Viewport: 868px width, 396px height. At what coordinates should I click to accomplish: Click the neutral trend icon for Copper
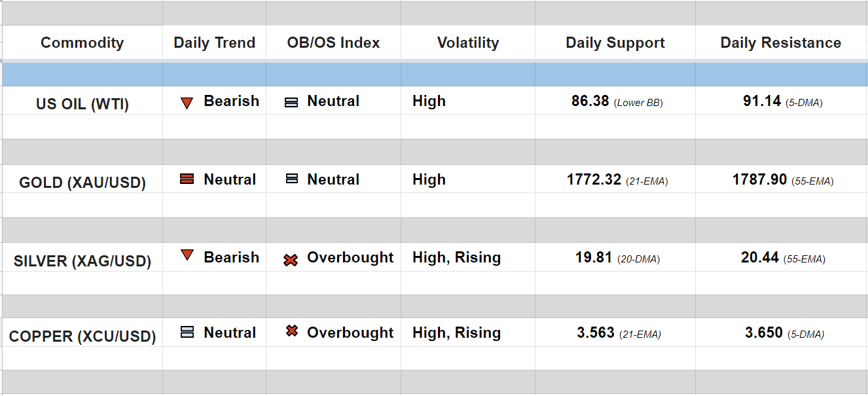[187, 333]
